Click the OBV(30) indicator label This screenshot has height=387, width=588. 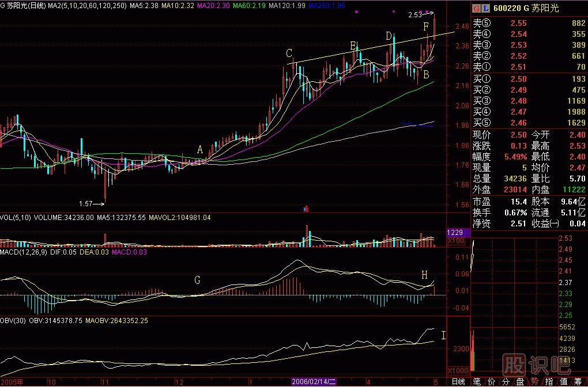pyautogui.click(x=14, y=321)
